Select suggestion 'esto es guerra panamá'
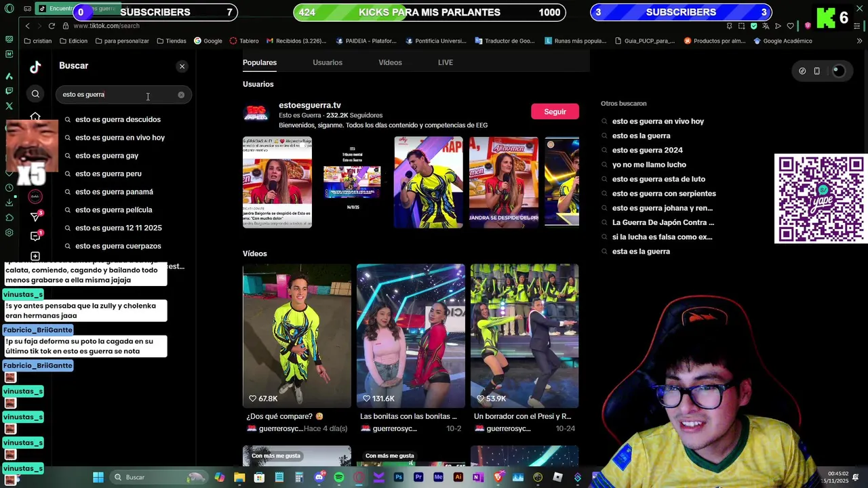This screenshot has width=868, height=488. point(114,192)
